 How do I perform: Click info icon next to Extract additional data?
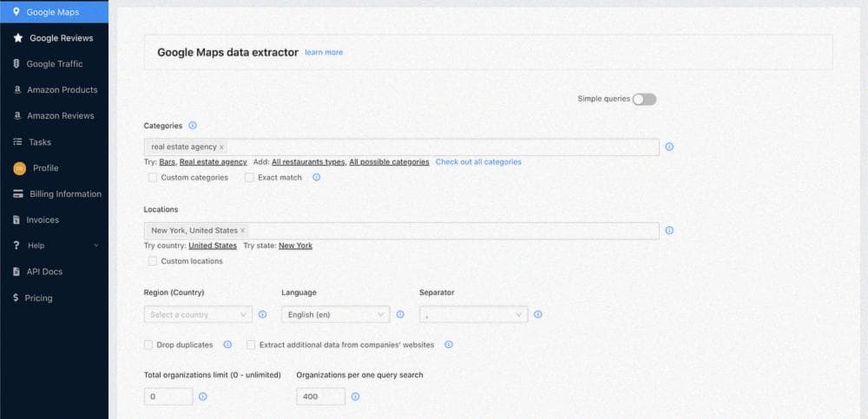[x=449, y=344]
